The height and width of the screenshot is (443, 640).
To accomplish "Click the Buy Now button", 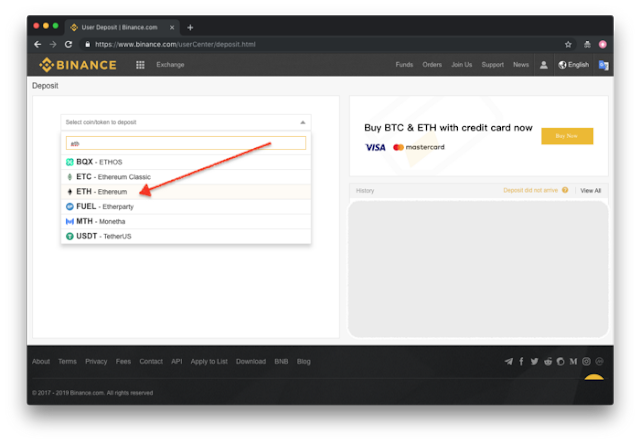I will (567, 136).
